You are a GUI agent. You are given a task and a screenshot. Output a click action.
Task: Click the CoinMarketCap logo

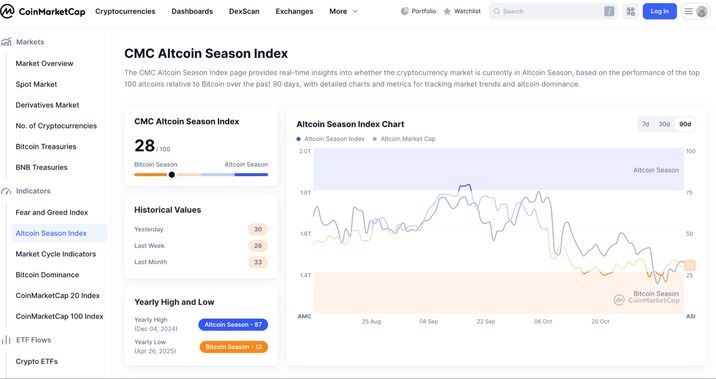point(43,11)
